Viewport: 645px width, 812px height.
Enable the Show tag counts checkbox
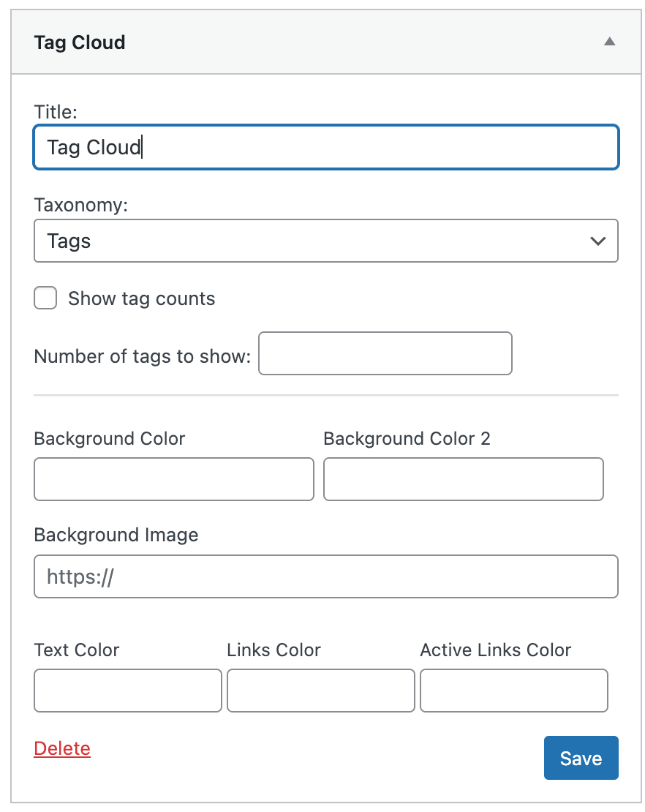45,298
